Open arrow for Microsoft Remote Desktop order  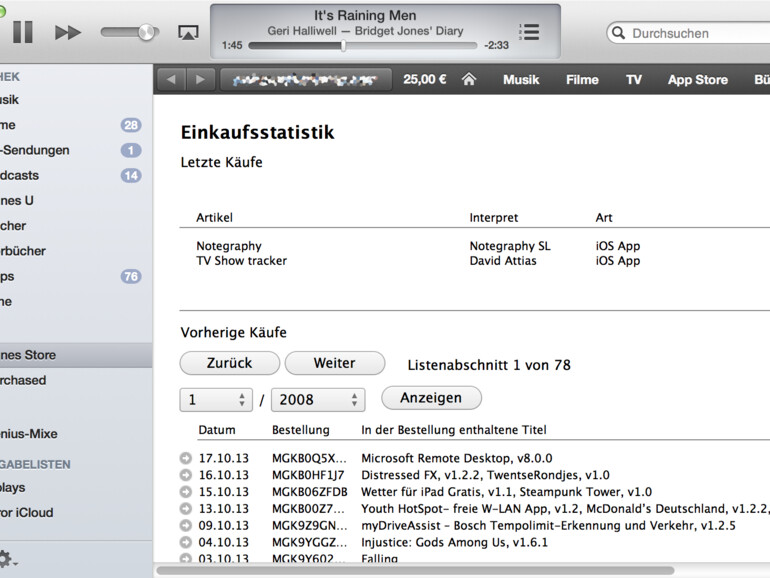pyautogui.click(x=185, y=459)
